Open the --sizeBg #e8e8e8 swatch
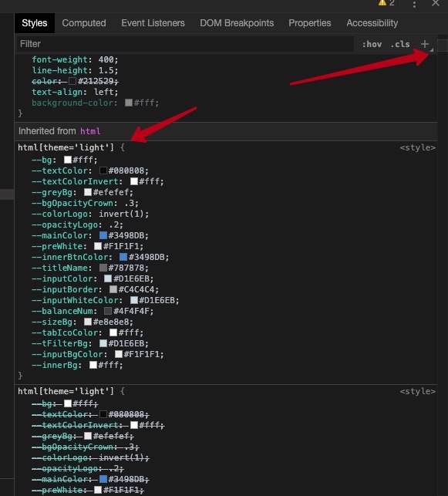448x496 pixels. [88, 322]
